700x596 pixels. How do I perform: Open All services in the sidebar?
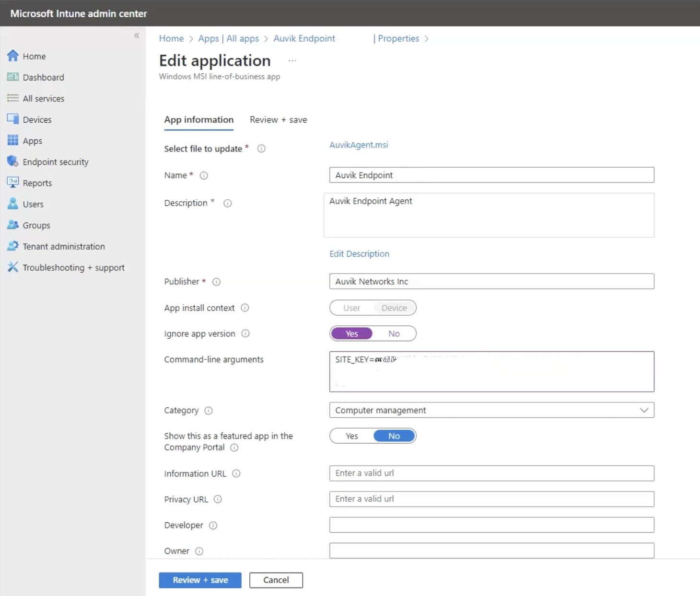pos(44,99)
